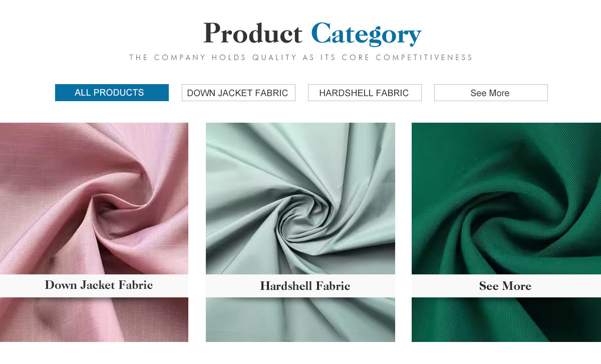Click the See More filter button
Image resolution: width=601 pixels, height=364 pixels.
tap(491, 93)
